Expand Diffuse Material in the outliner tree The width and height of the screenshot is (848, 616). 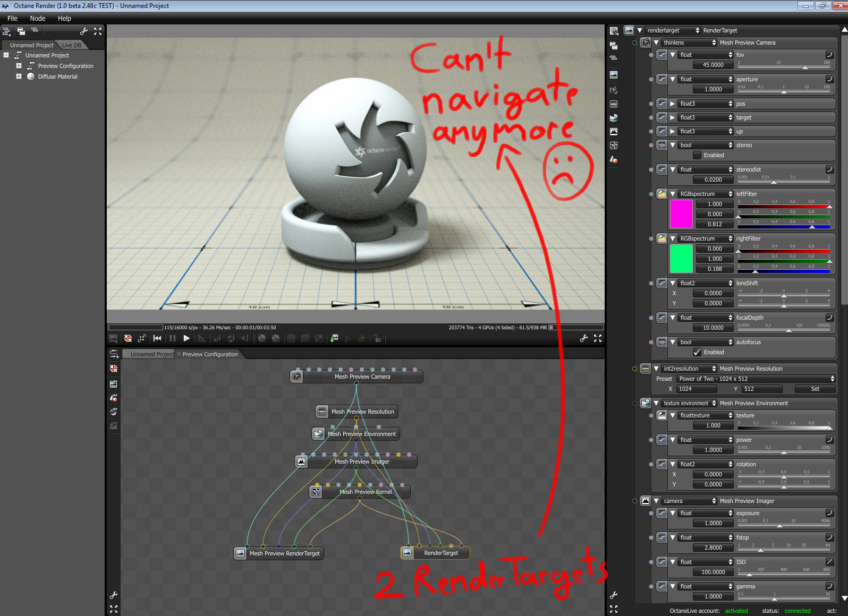(19, 76)
